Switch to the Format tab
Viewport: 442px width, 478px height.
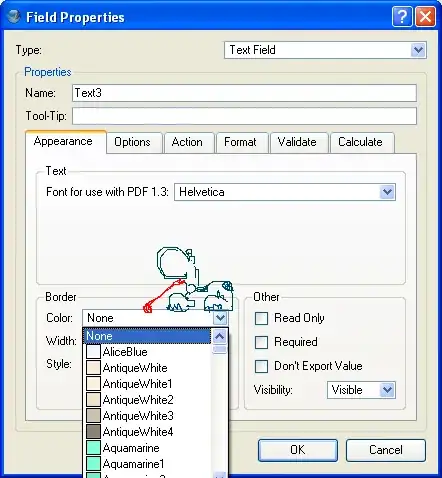coord(242,142)
